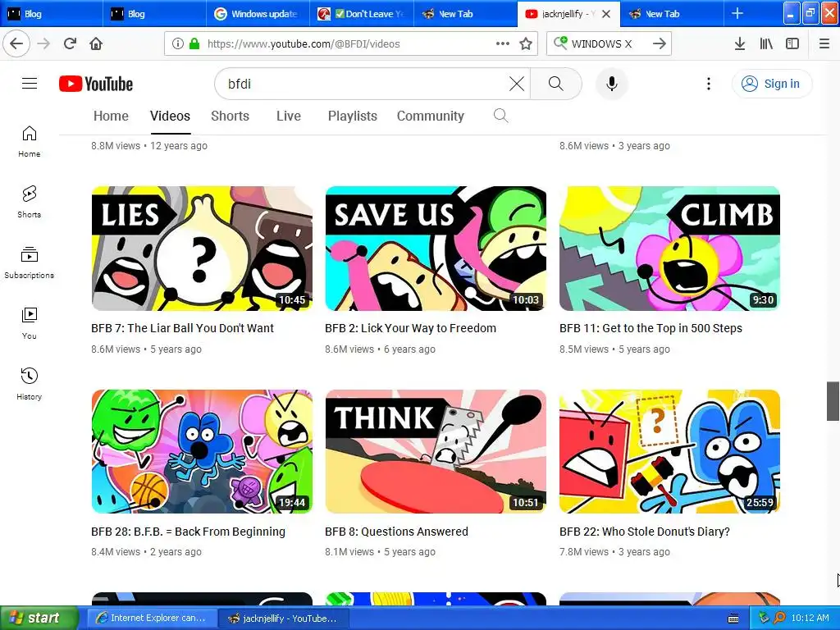Select the channel Videos tab
Screen dimensions: 840x630
tap(170, 116)
